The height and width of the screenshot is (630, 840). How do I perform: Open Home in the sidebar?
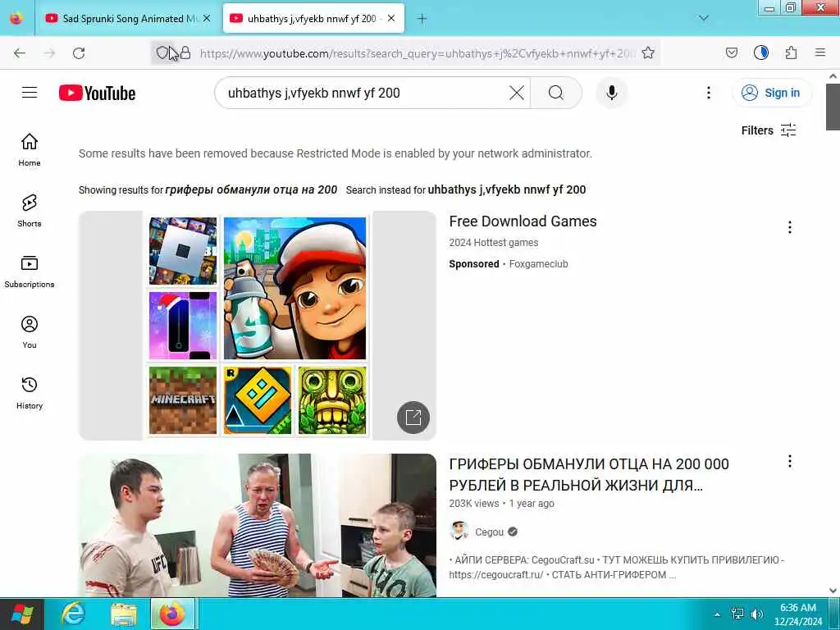coord(30,150)
